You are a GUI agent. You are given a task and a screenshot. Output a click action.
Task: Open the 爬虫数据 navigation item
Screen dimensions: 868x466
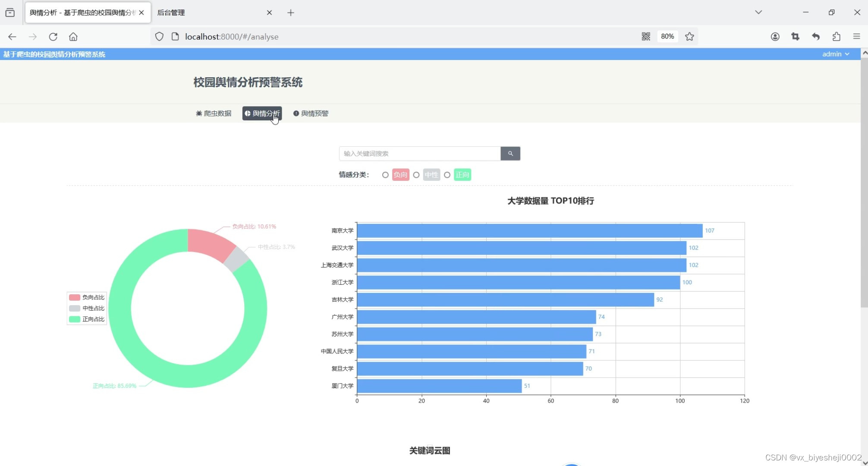coord(214,113)
